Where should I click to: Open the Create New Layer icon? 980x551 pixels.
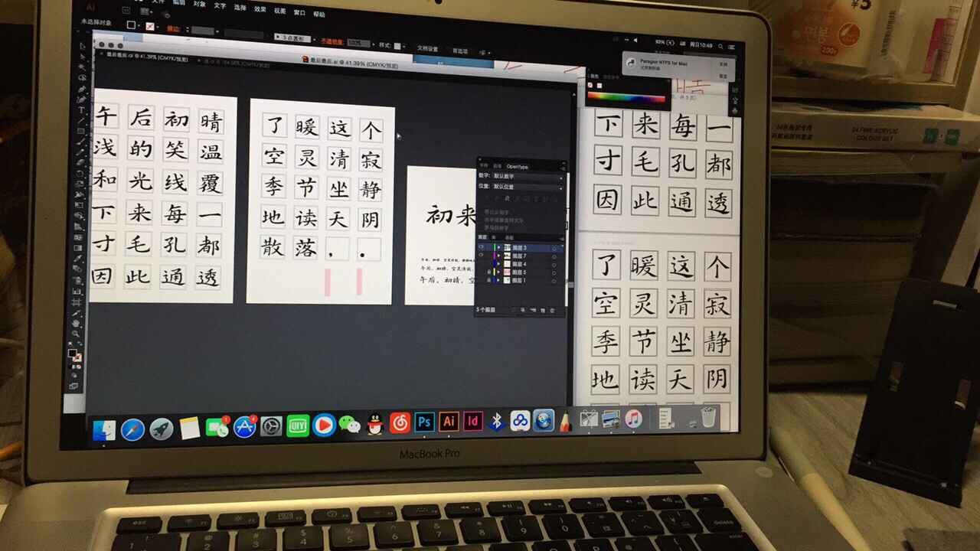(541, 308)
